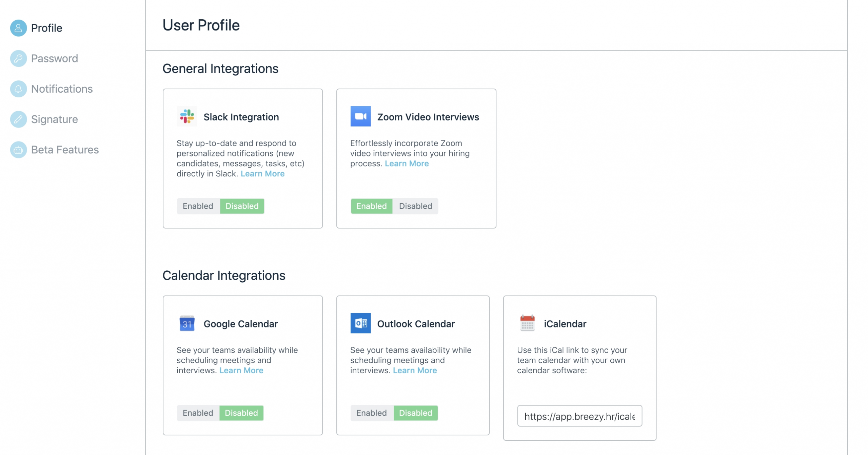Image resolution: width=868 pixels, height=455 pixels.
Task: Learn More about Slack Integration
Action: [262, 173]
